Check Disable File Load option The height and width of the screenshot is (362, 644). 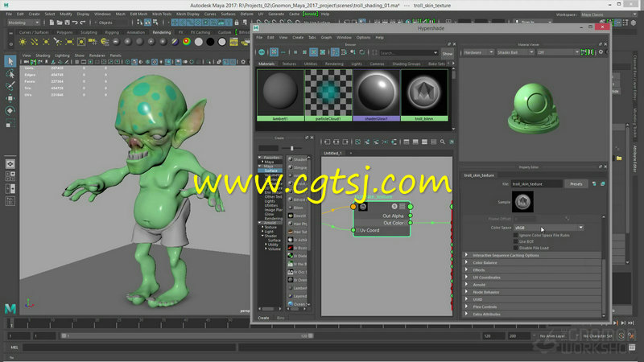pos(516,248)
